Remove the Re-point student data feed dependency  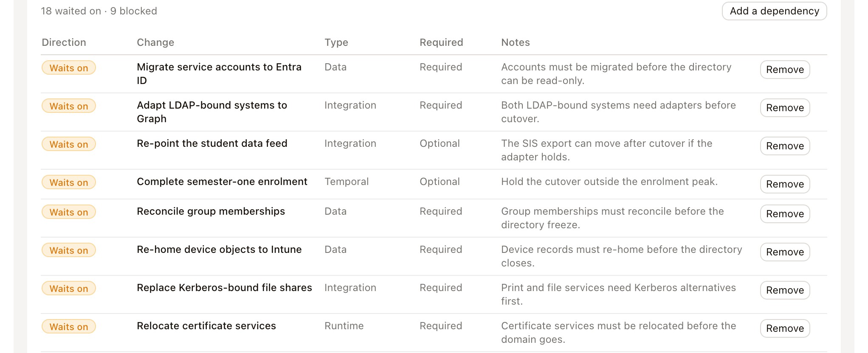point(785,146)
